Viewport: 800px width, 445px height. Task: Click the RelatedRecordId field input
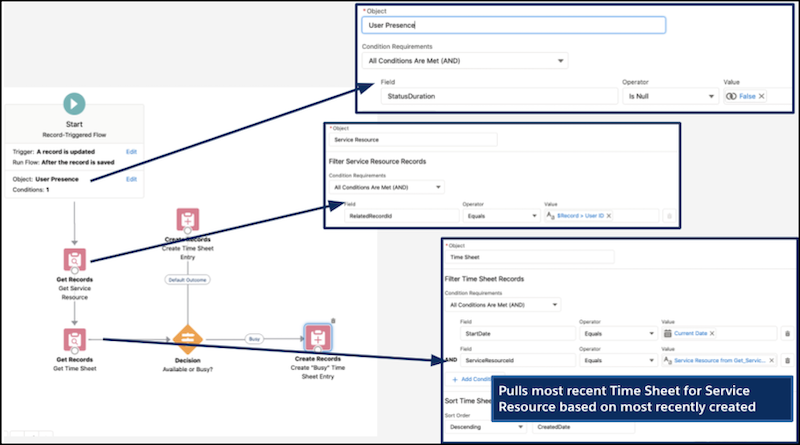click(402, 216)
